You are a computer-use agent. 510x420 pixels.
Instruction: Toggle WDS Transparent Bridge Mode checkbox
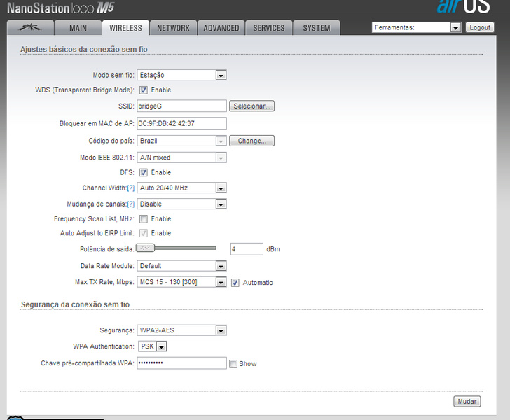point(144,90)
